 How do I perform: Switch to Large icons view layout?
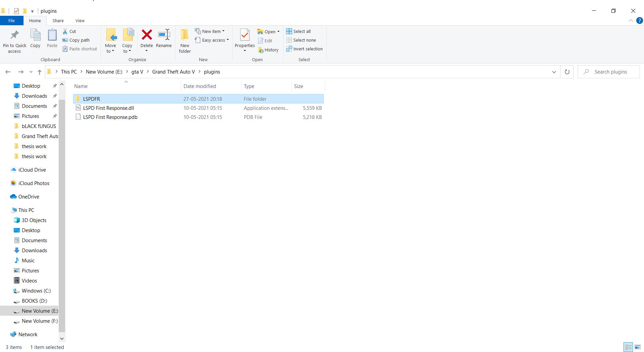tap(638, 347)
